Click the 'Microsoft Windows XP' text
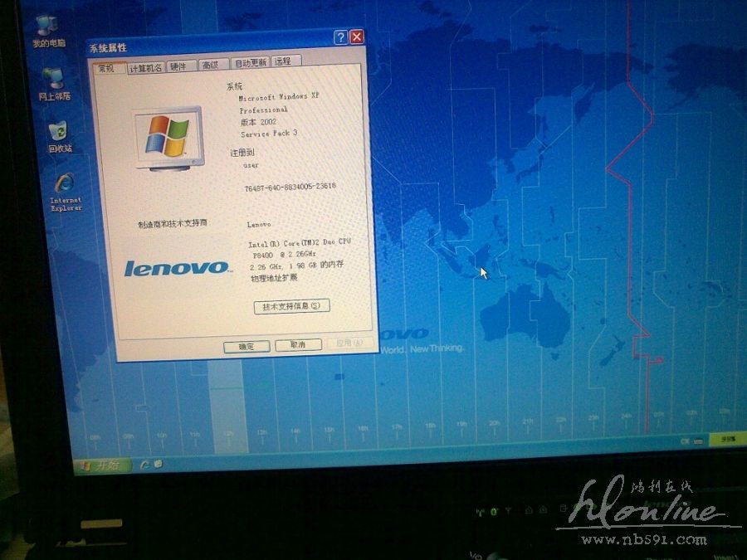747x560 pixels. [279, 97]
